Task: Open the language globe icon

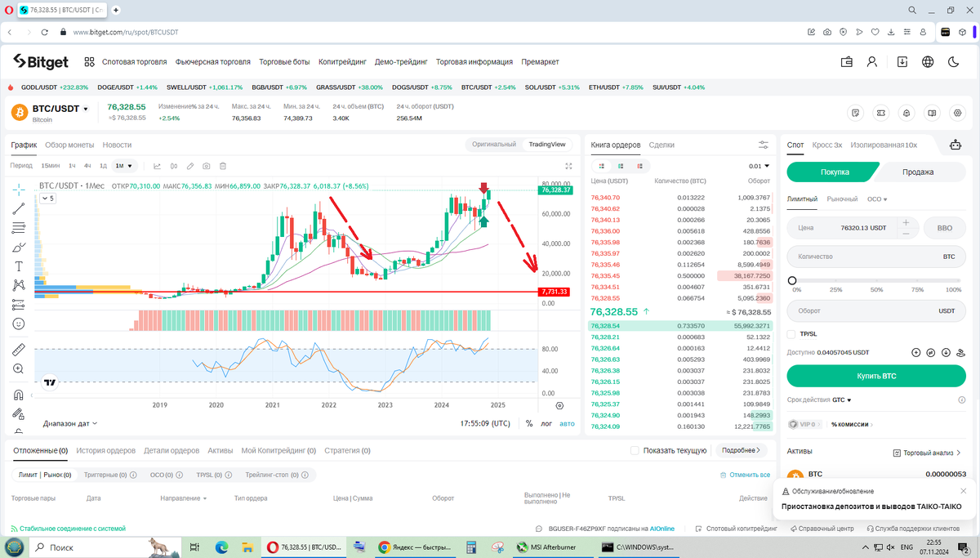Action: pos(928,61)
